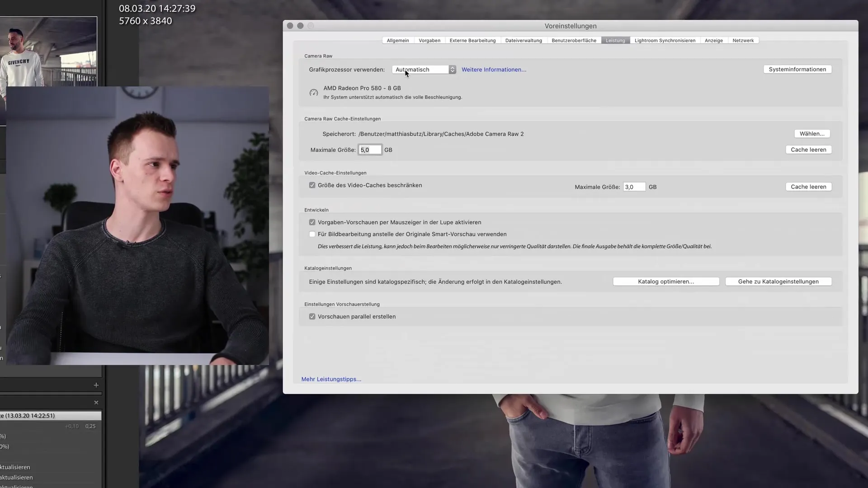Switch to the Anzeige tab
Image resolution: width=868 pixels, height=488 pixels.
714,40
